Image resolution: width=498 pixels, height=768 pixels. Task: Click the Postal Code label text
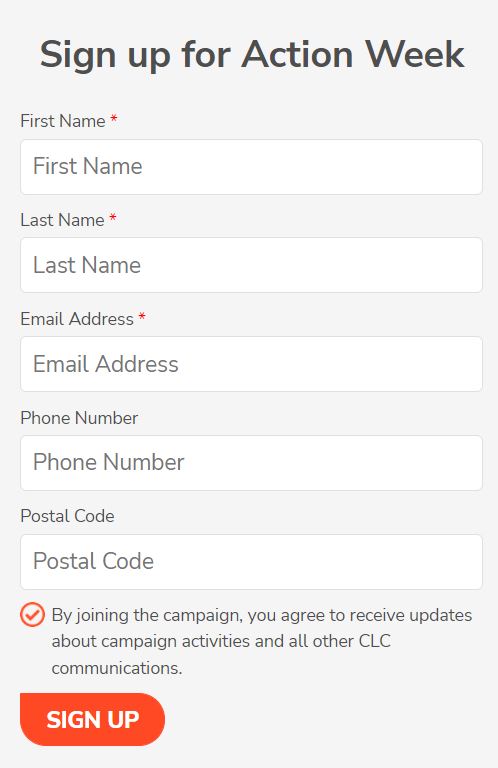[x=68, y=516]
